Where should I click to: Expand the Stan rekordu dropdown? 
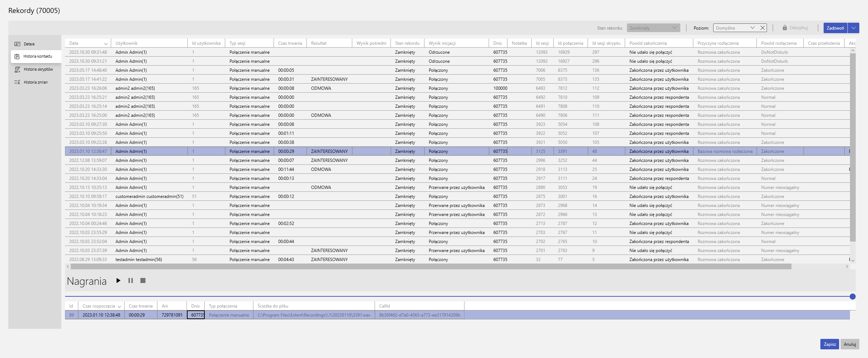point(674,28)
